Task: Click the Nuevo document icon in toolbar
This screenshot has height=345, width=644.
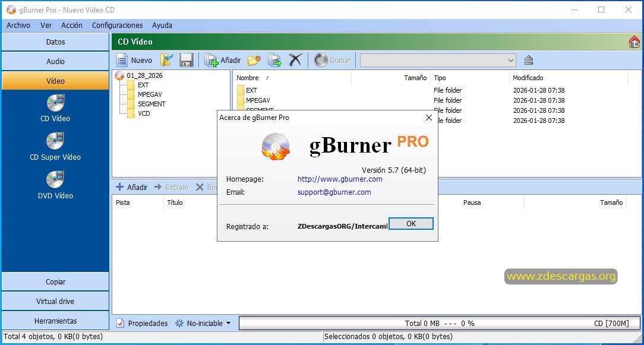Action: [x=122, y=61]
